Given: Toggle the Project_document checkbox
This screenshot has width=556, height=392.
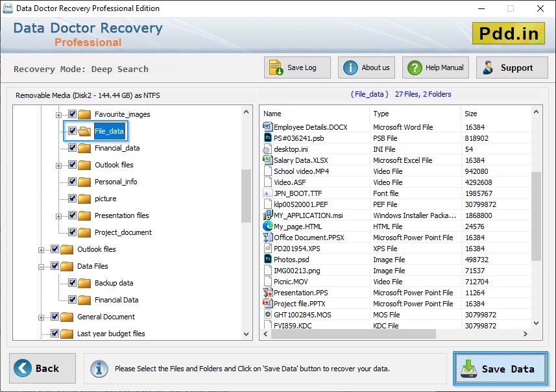Looking at the screenshot, I should coord(72,232).
